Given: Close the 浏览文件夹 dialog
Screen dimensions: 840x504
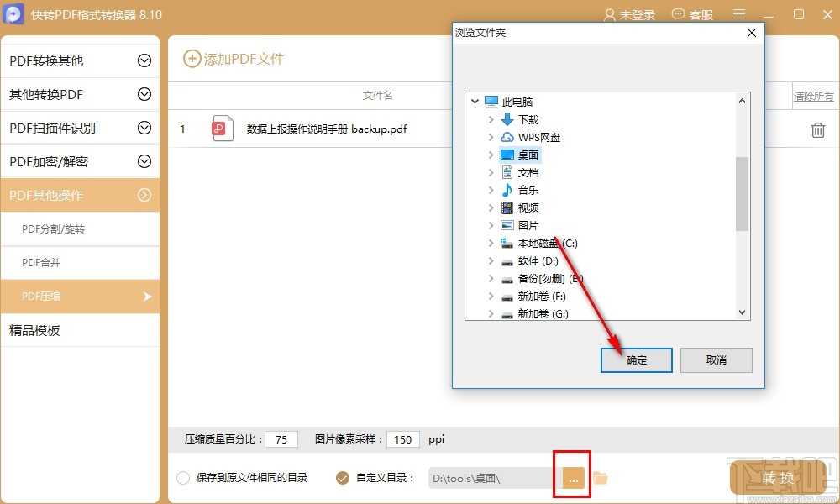Looking at the screenshot, I should tap(752, 33).
